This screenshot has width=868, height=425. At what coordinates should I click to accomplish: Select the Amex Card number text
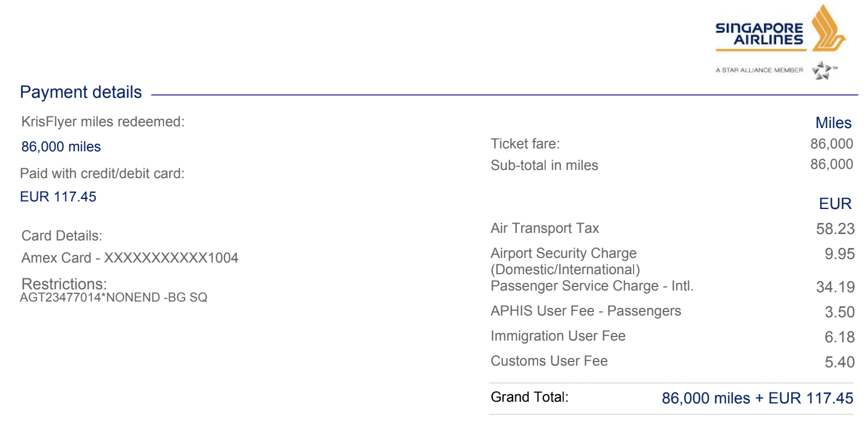[x=130, y=258]
